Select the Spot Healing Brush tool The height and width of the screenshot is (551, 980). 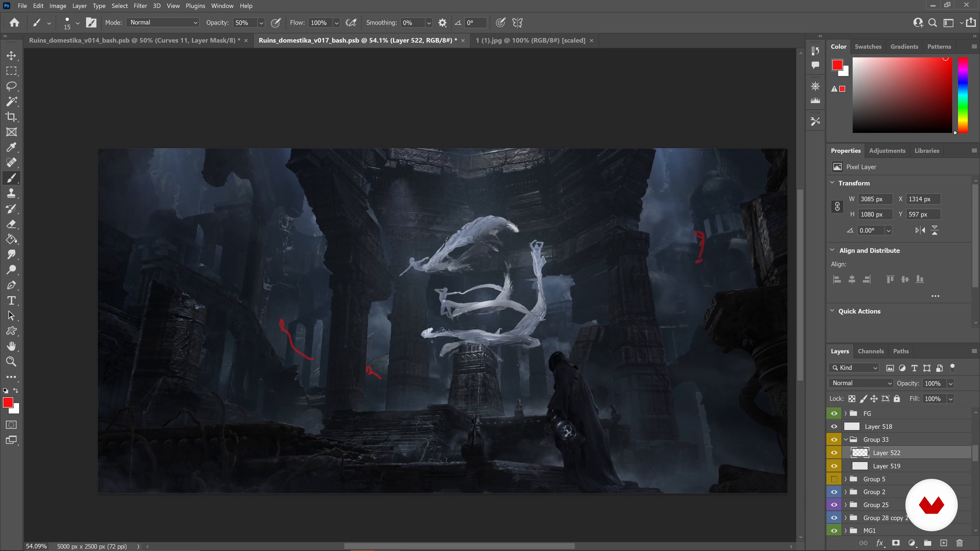[x=11, y=163]
